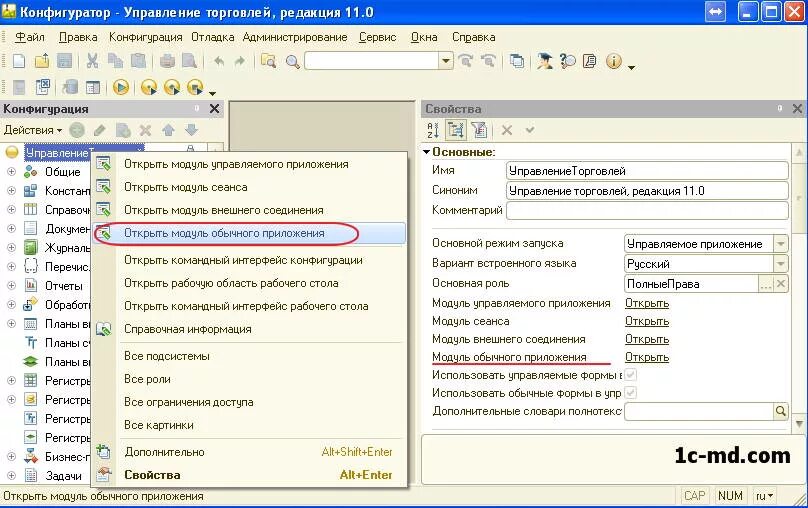
Task: Click the Open file toolbar icon
Action: pos(42,61)
